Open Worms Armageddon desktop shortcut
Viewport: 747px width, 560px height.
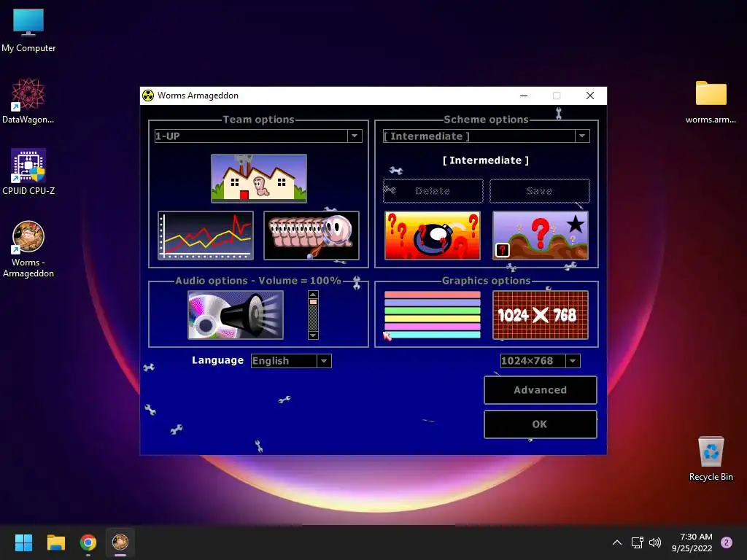click(x=28, y=249)
